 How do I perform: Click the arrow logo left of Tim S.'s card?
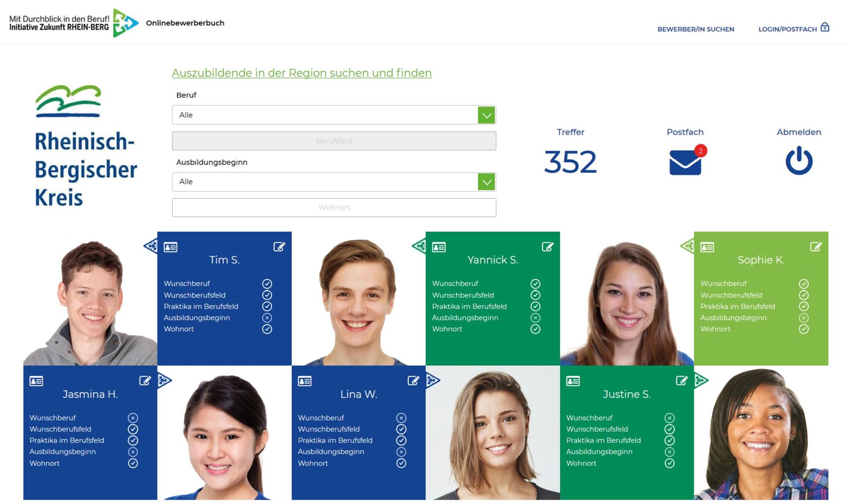point(151,246)
